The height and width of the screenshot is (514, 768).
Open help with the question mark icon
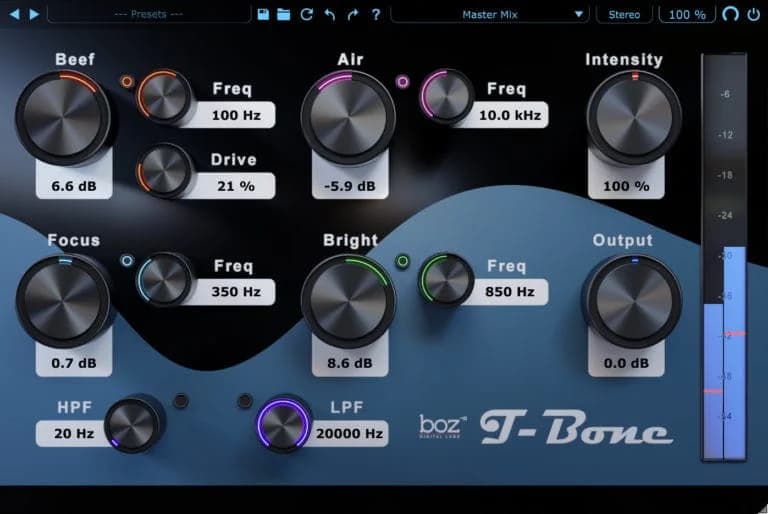tap(375, 14)
